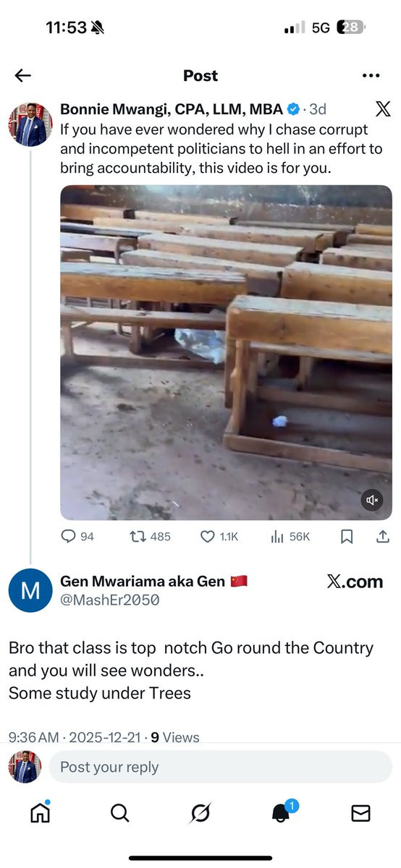Open the Messages envelope tab
Viewport: 401px width, 868px height.
tap(360, 814)
